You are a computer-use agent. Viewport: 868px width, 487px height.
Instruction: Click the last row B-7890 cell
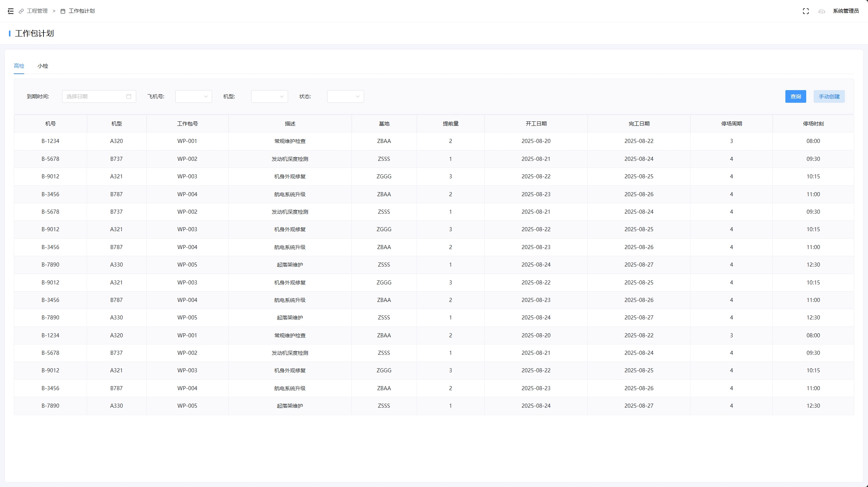(50, 406)
